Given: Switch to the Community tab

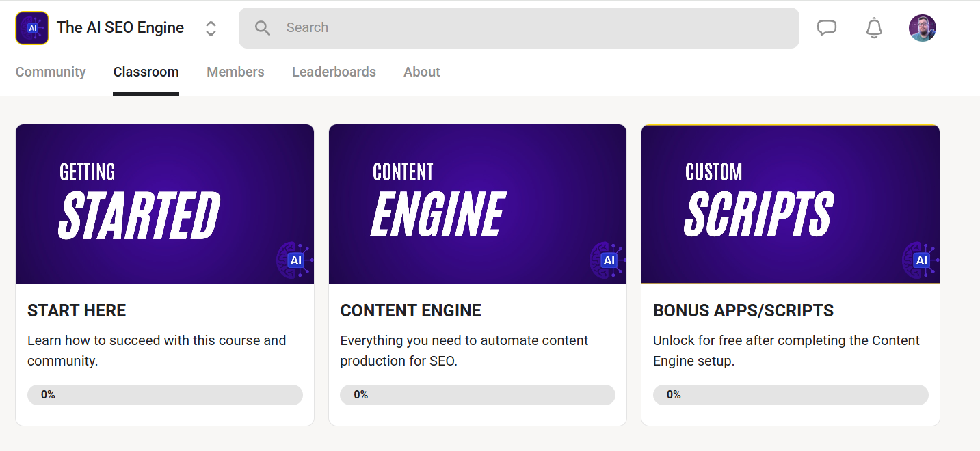Looking at the screenshot, I should click(x=51, y=71).
